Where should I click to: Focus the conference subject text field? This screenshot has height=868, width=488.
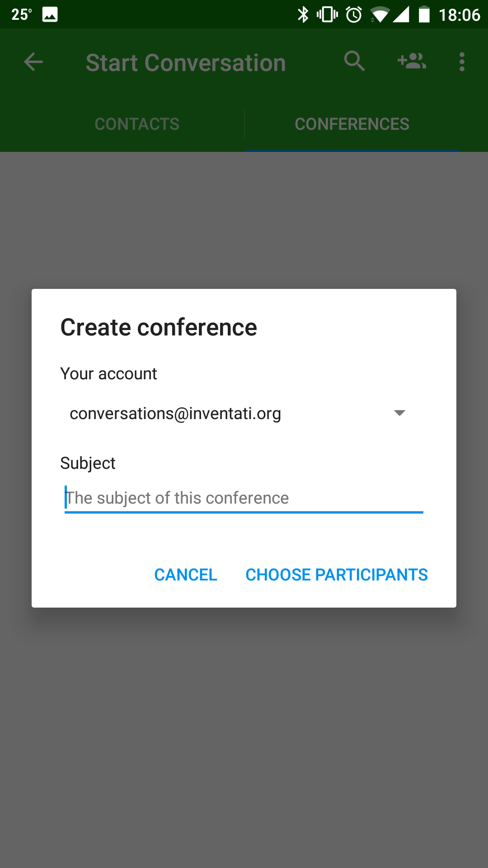point(244,498)
